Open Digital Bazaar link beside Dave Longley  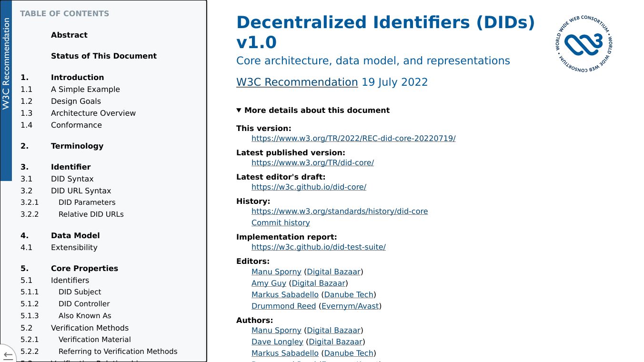click(x=335, y=342)
